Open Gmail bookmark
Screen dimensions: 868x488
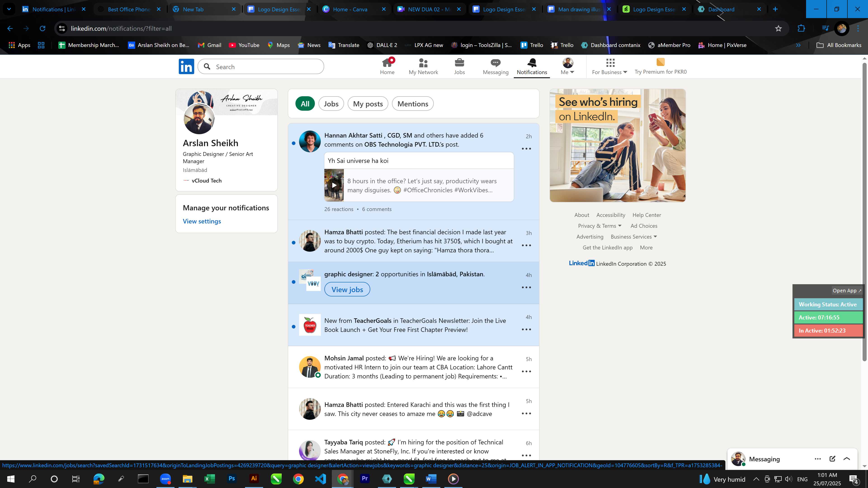(209, 45)
